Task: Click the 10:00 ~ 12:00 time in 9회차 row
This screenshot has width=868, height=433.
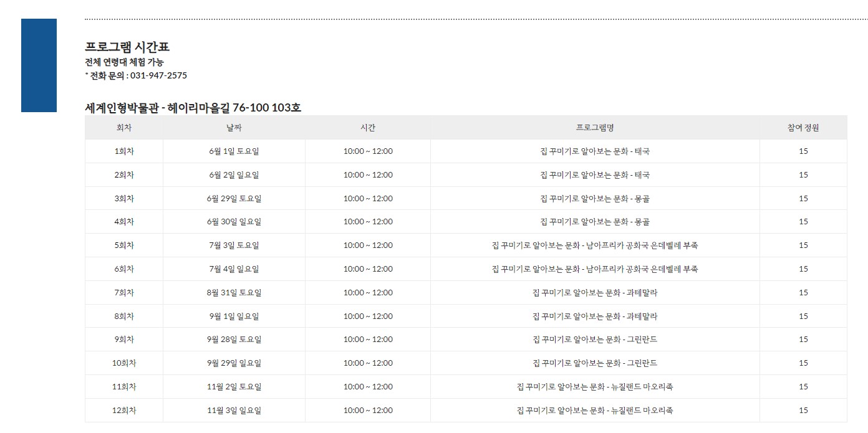Action: (368, 340)
